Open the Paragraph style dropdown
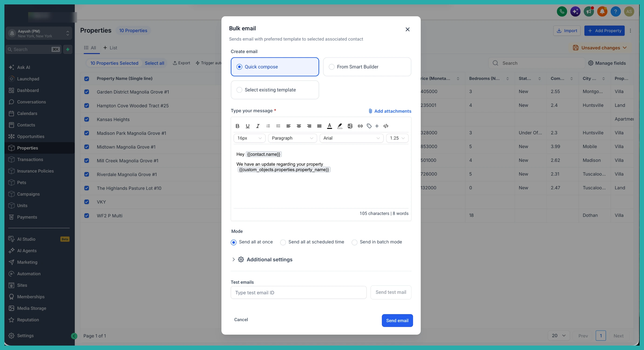The width and height of the screenshot is (644, 350). (292, 138)
